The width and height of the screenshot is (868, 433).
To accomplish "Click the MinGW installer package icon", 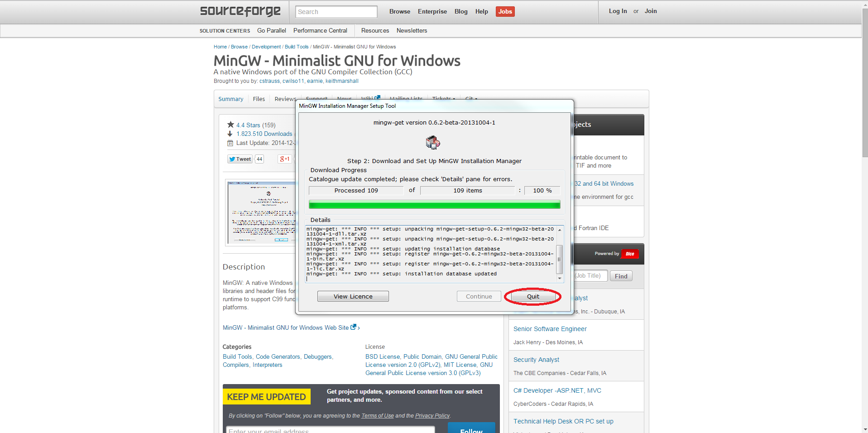I will point(433,142).
